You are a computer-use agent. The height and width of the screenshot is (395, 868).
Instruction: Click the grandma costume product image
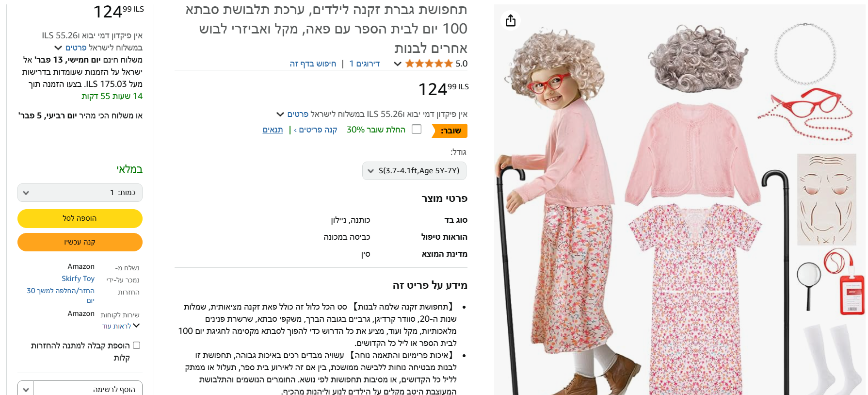point(679,200)
